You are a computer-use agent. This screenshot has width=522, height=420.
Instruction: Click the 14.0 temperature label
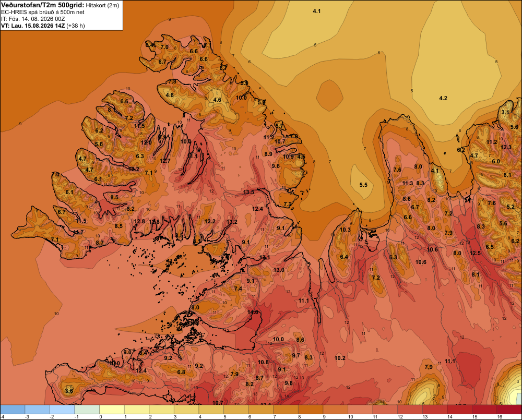pos(253,312)
